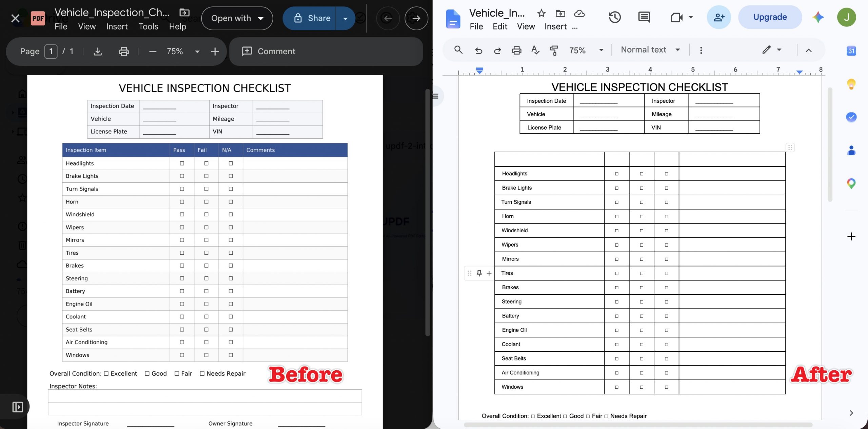
Task: Check cloud save status icon
Action: pos(579,13)
